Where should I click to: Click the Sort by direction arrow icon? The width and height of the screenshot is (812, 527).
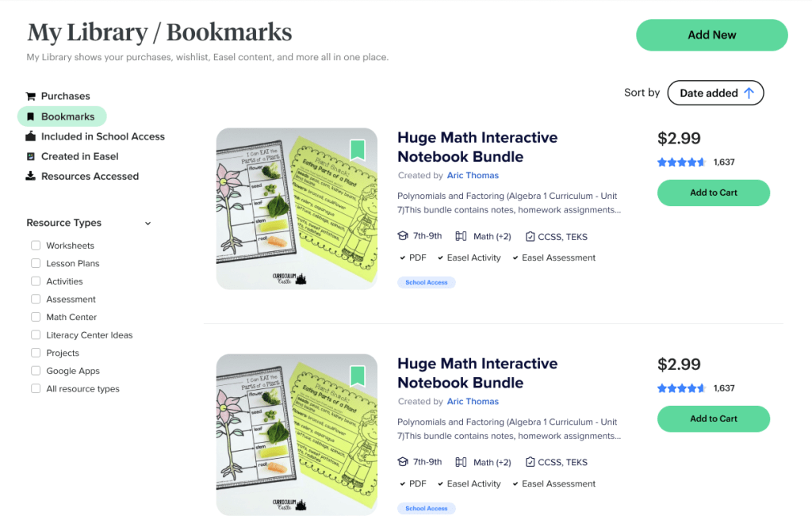click(749, 93)
